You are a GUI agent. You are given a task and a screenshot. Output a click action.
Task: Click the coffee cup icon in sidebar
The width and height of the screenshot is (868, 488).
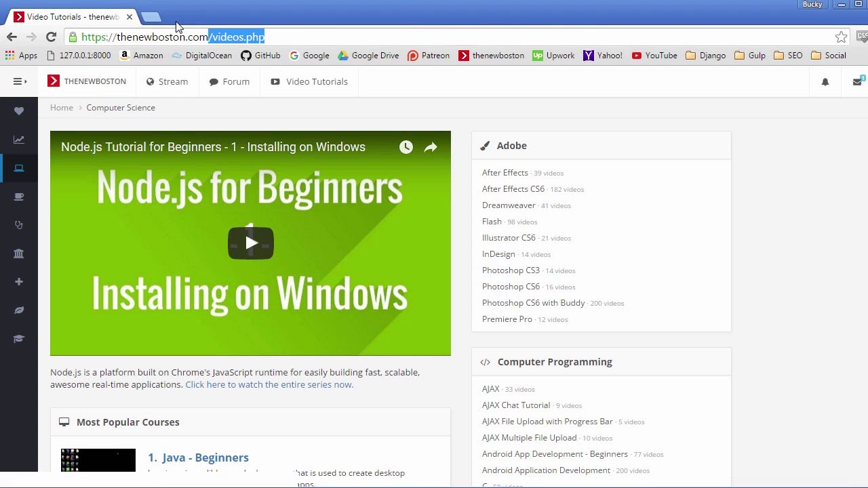tap(19, 197)
